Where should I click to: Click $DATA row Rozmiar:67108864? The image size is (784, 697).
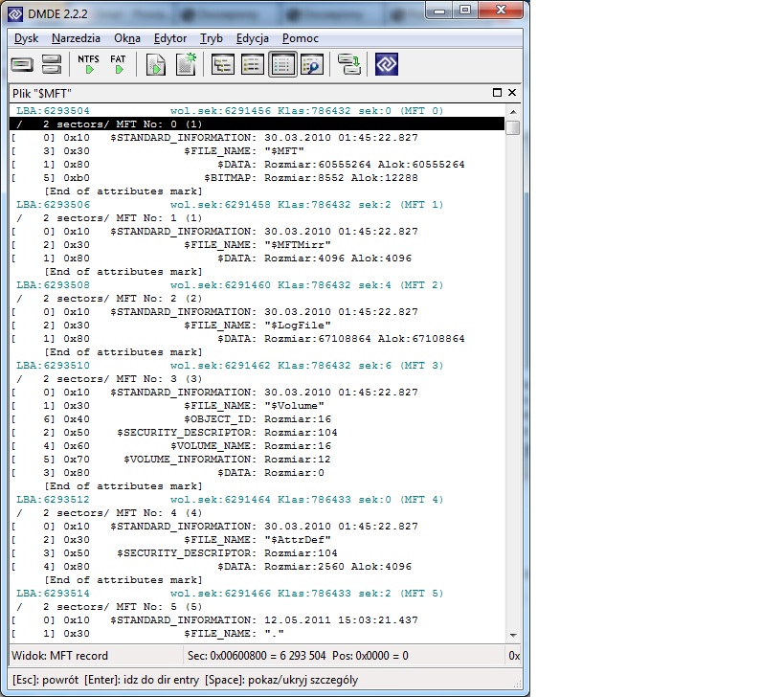pos(257,339)
